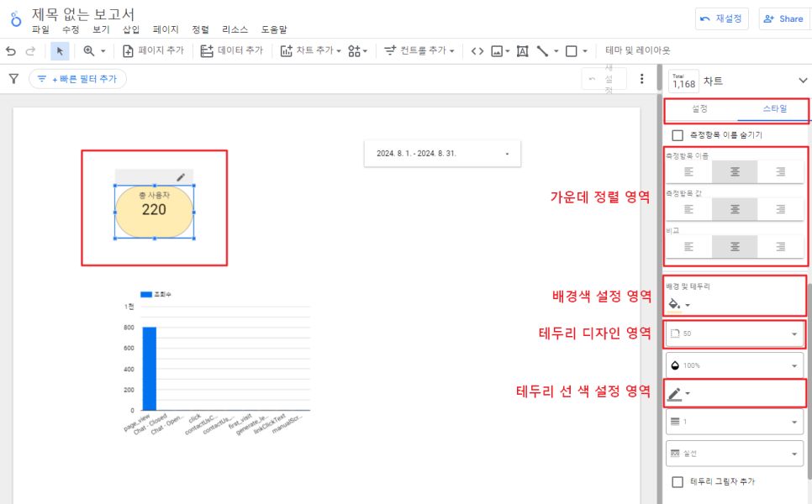Switch to the 설정 tab

pos(699,108)
